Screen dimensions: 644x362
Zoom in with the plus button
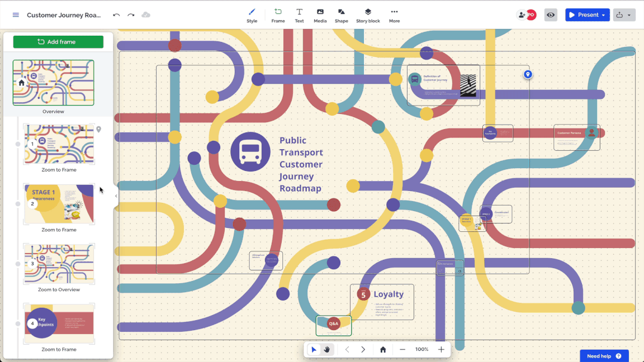pos(441,350)
